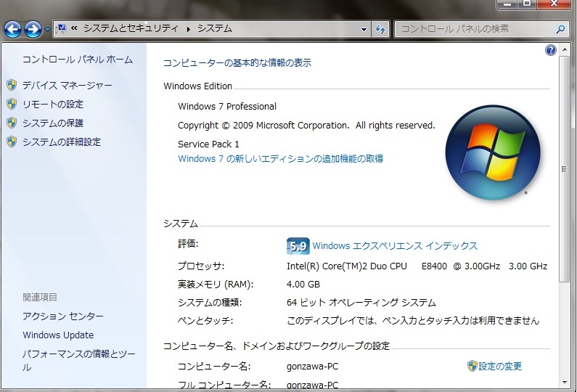Image resolution: width=577 pixels, height=392 pixels.
Task: Click the 5.9 experience index score badge
Action: [298, 246]
